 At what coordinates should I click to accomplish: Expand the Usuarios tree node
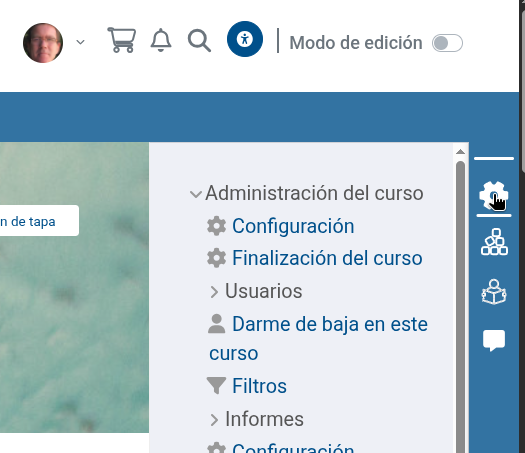214,292
